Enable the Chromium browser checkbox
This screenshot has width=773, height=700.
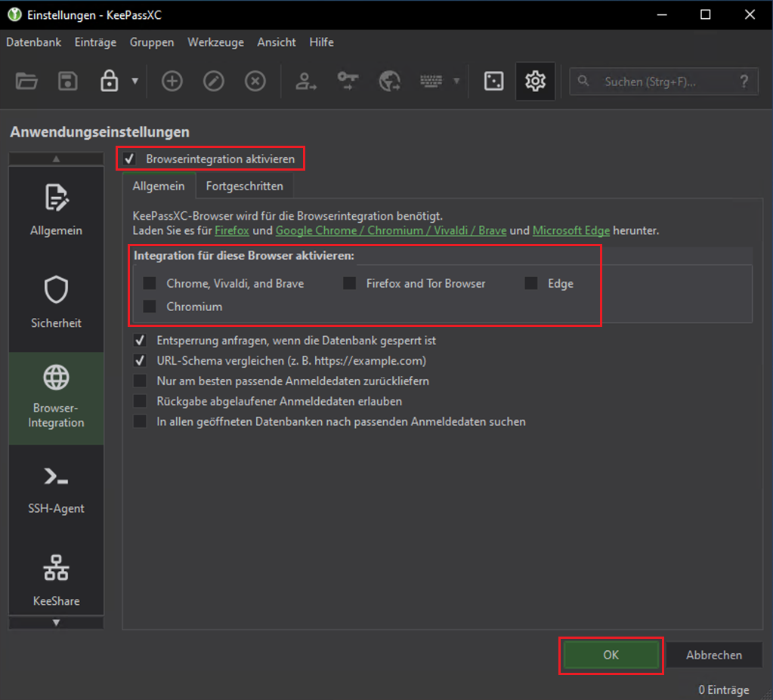click(150, 307)
